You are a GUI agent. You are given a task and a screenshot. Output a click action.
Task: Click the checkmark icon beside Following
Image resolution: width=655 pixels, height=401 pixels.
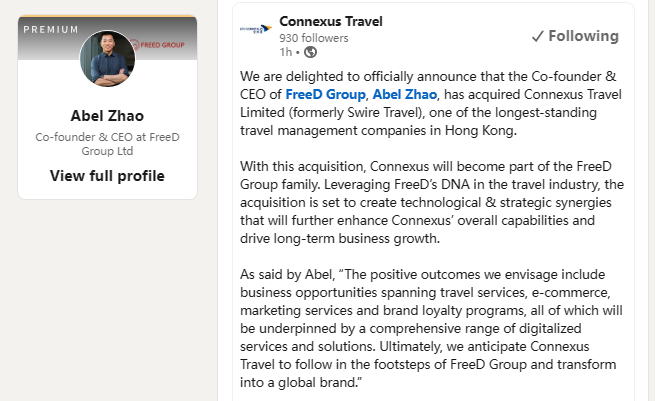click(538, 37)
